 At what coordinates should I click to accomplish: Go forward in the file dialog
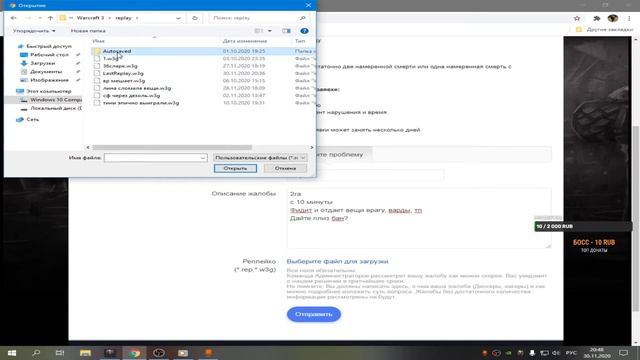click(x=28, y=18)
